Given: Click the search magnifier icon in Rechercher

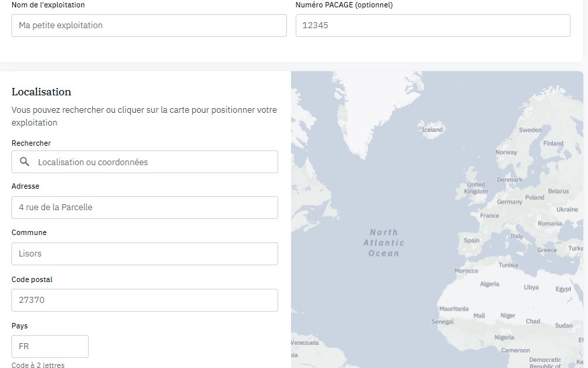Looking at the screenshot, I should coord(24,162).
